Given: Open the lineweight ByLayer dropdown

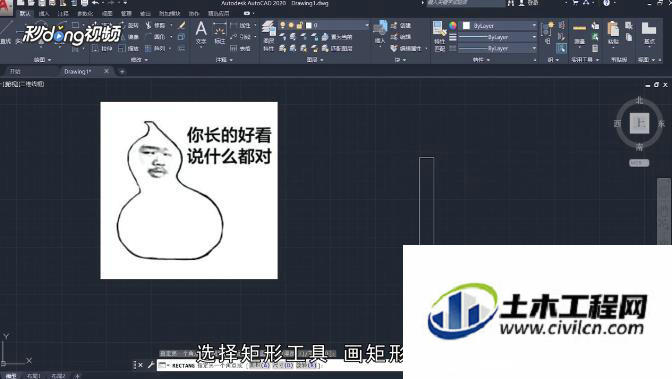Looking at the screenshot, I should (534, 37).
